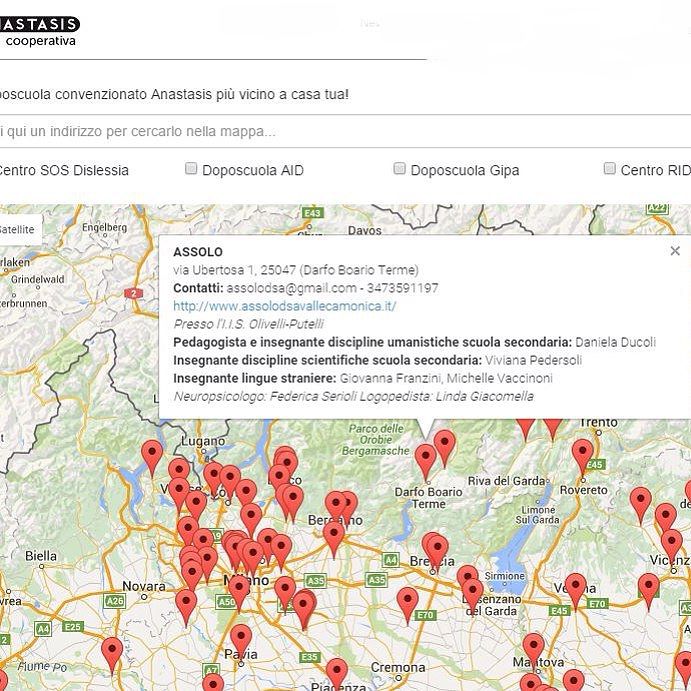
Task: Click the Centro SOS Dislessia label
Action: 63,170
